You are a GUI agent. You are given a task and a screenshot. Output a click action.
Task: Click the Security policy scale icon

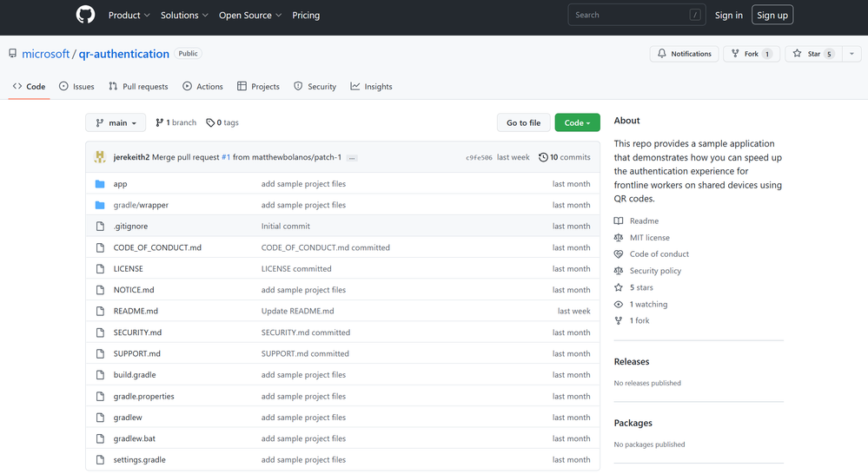click(619, 271)
